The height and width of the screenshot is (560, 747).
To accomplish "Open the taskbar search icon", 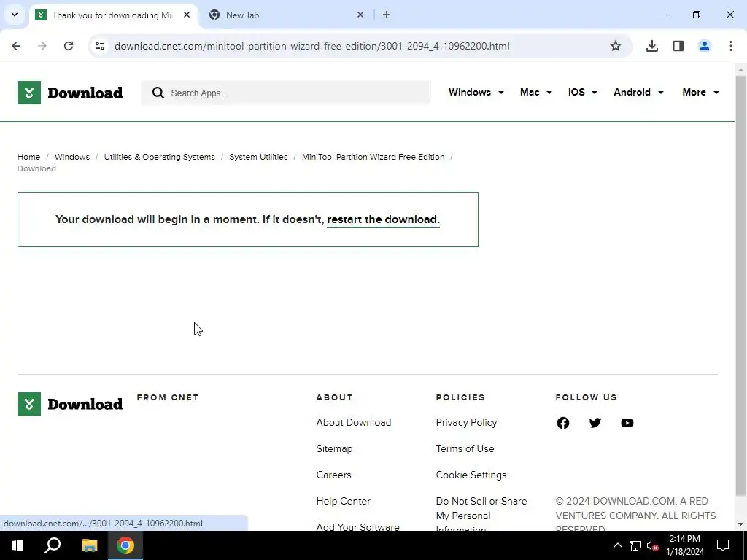I will coord(53,545).
